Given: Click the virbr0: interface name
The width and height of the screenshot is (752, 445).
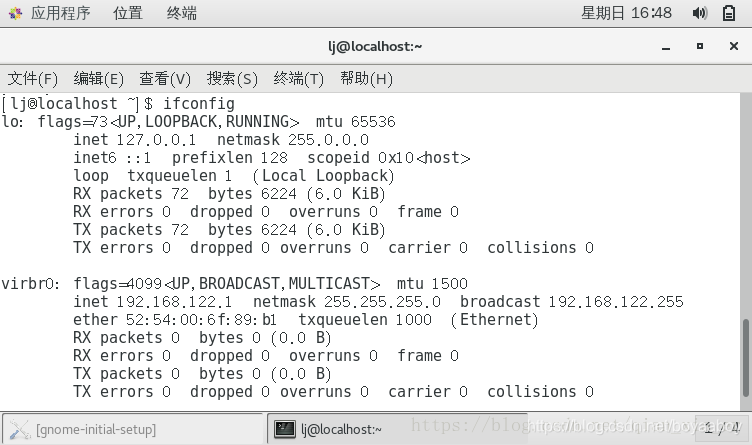Looking at the screenshot, I should [31, 284].
